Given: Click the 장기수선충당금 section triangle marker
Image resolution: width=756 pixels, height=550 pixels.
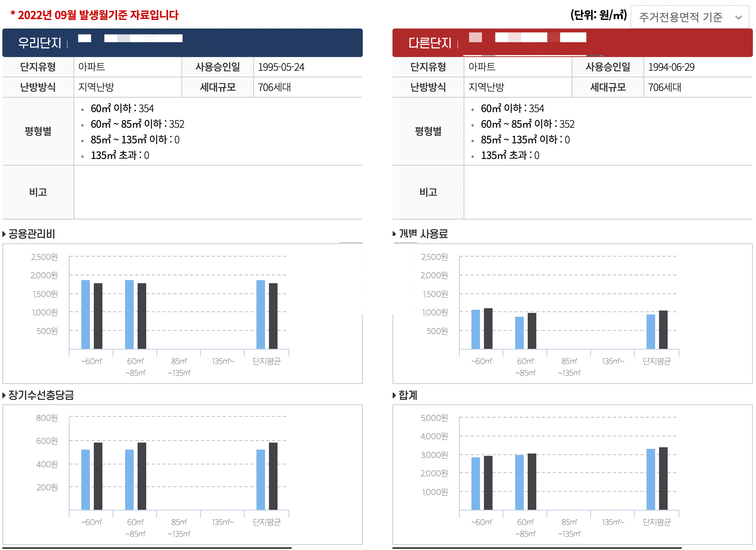Looking at the screenshot, I should point(4,395).
